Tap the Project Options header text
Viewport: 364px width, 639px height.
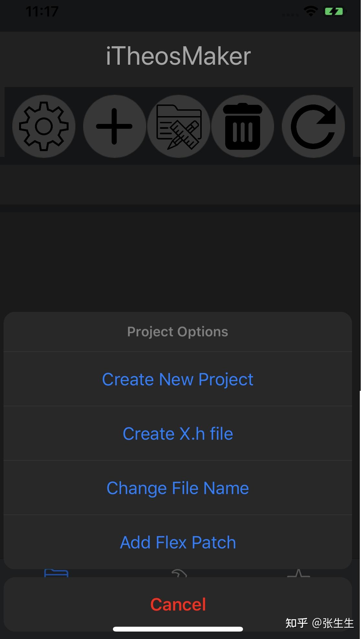pyautogui.click(x=178, y=332)
